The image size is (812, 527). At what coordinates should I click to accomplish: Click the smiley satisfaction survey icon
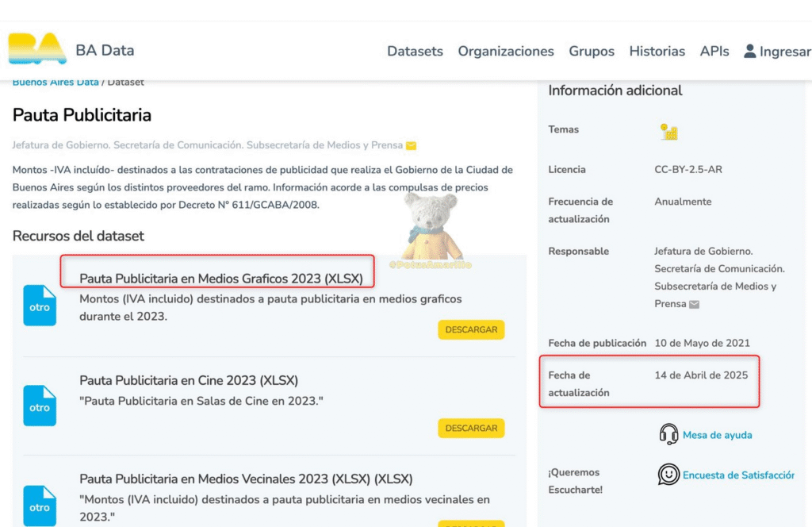click(668, 474)
